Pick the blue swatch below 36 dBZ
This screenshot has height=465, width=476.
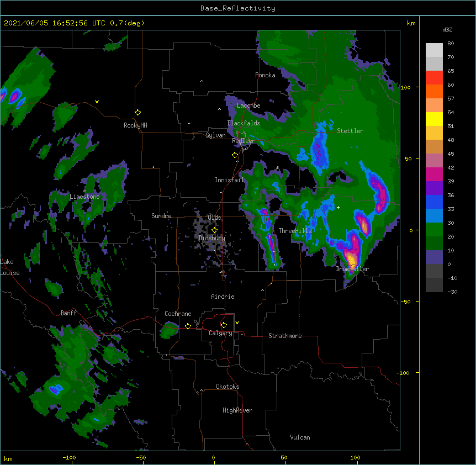434,202
